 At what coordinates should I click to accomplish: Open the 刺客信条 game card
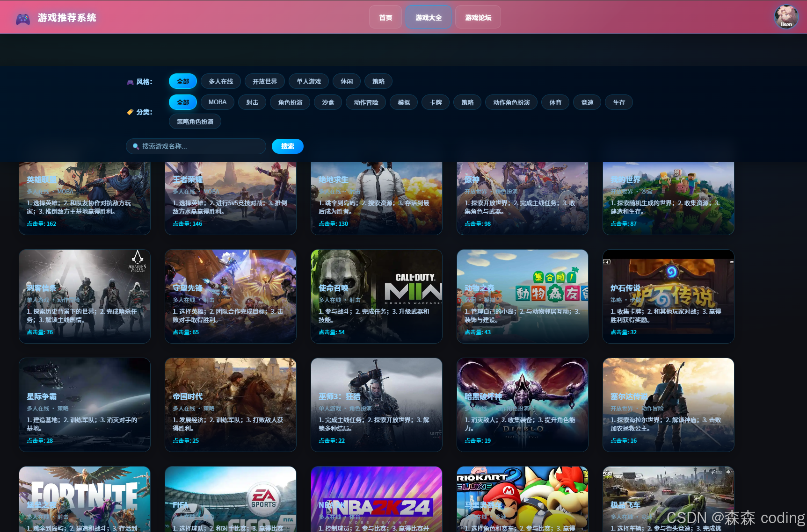point(85,296)
